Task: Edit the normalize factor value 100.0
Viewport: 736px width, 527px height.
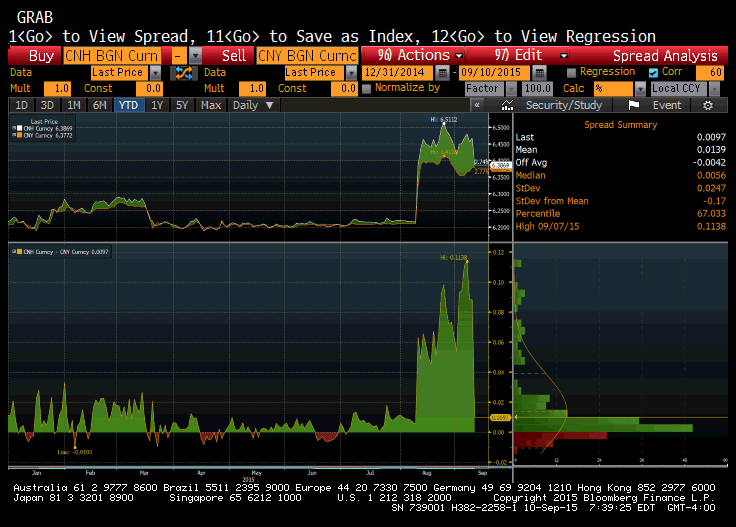Action: point(537,89)
